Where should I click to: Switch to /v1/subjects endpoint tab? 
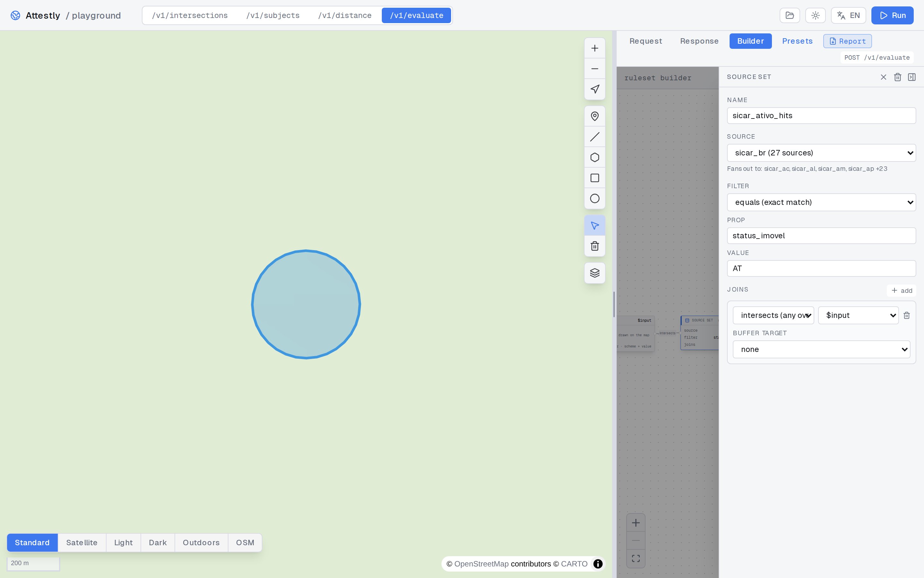tap(273, 15)
